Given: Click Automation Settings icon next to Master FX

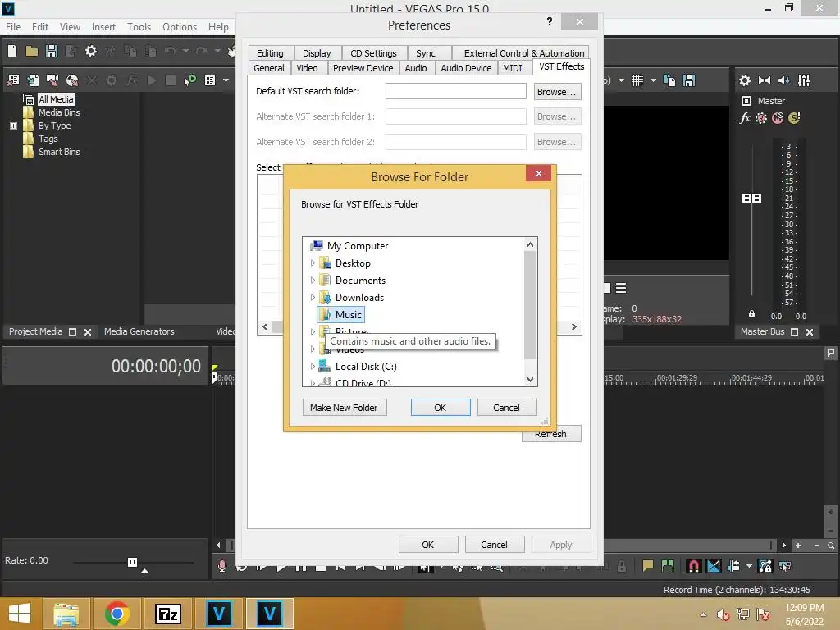Looking at the screenshot, I should click(x=761, y=118).
